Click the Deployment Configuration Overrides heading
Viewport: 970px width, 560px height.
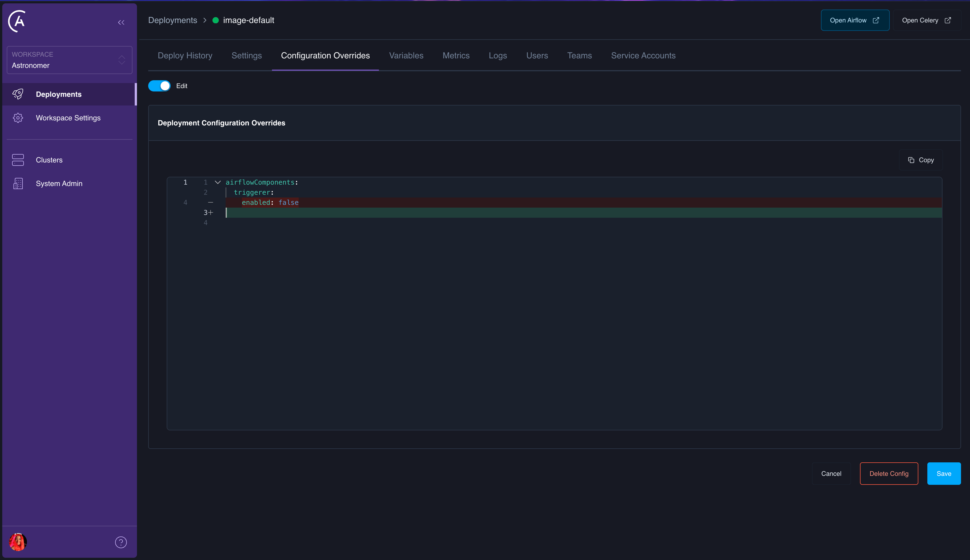coord(222,123)
